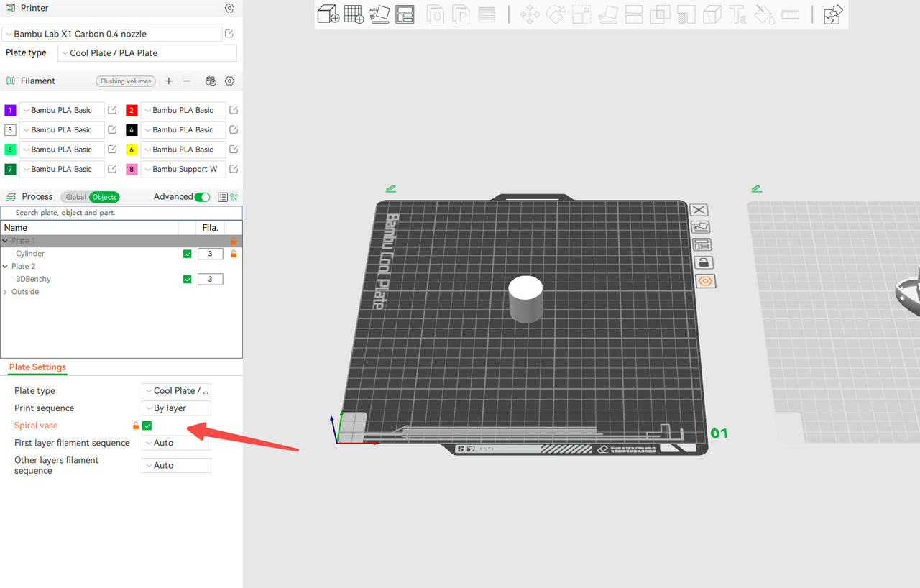Open First layer filament sequence dropdown
920x588 pixels.
coord(176,443)
